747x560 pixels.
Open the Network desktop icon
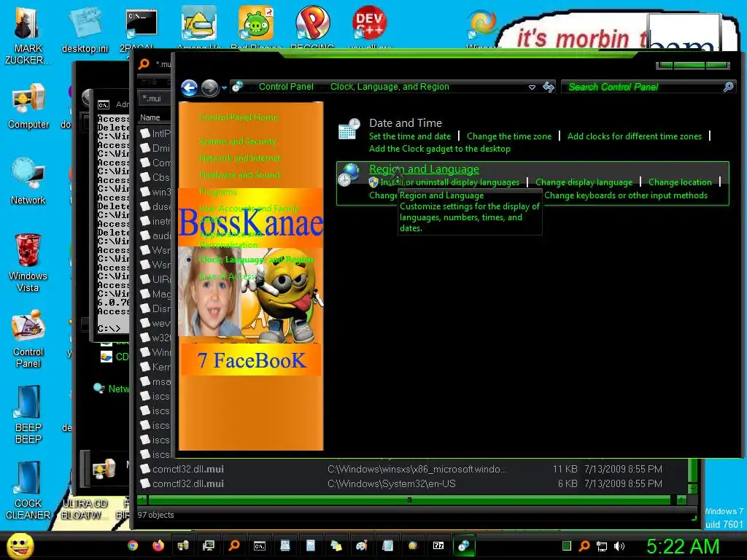28,182
